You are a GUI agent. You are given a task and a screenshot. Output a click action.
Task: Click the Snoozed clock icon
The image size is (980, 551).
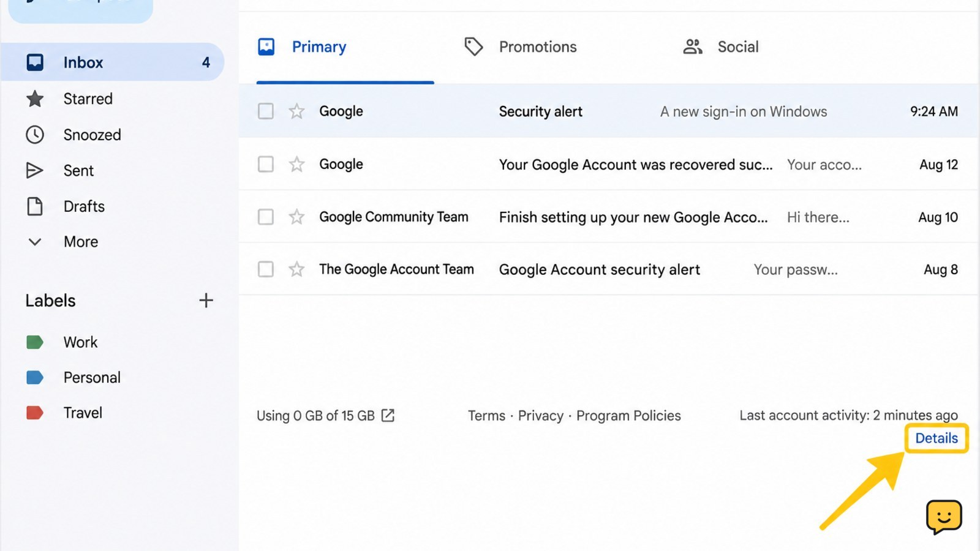pos(35,135)
